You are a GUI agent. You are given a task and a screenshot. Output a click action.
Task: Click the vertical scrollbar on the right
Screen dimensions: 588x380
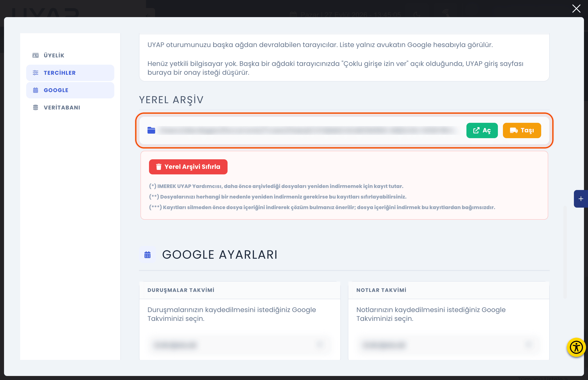pyautogui.click(x=565, y=252)
